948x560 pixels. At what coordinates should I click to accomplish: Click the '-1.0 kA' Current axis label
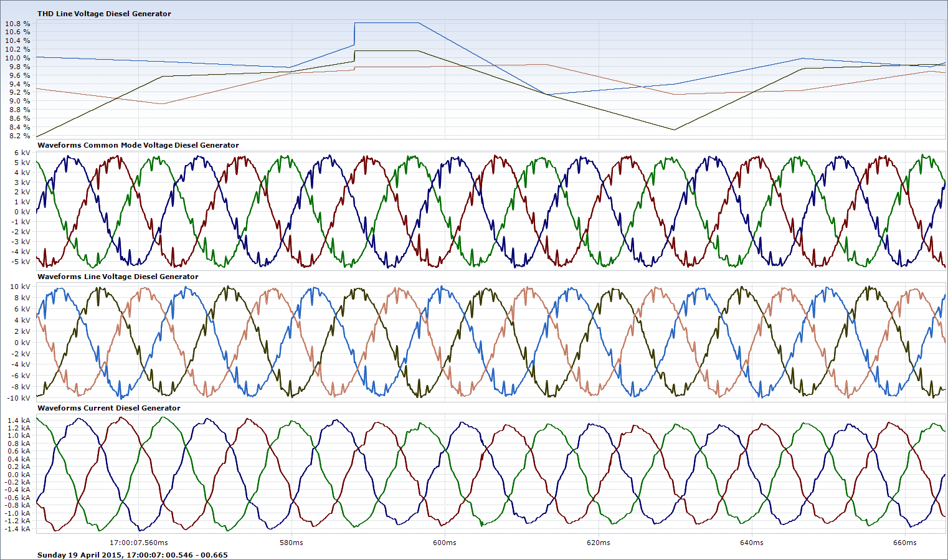(17, 513)
